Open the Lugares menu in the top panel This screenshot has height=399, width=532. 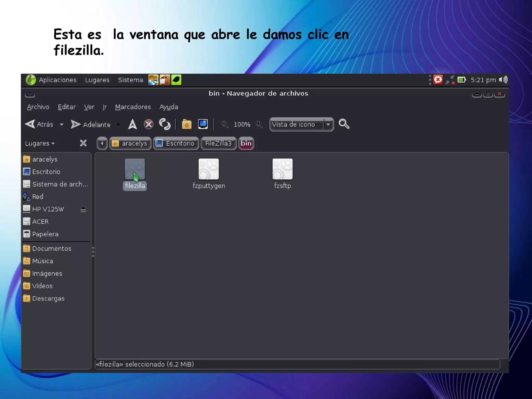97,80
